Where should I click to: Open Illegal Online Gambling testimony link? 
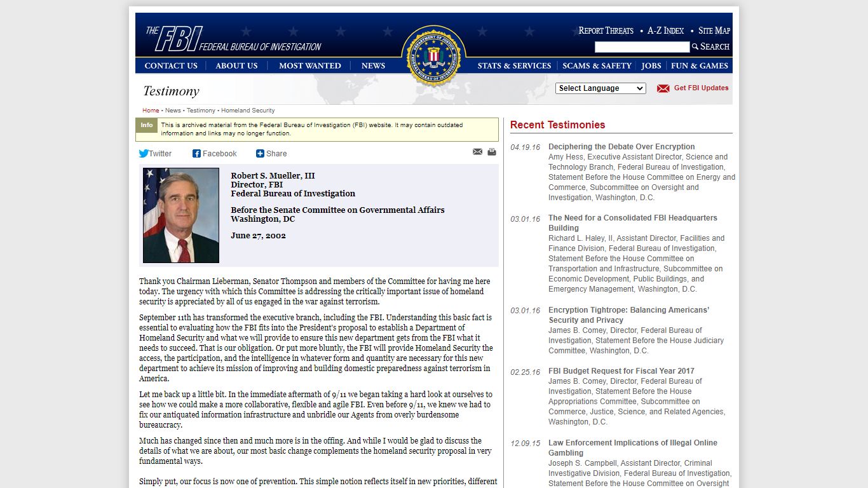[633, 448]
